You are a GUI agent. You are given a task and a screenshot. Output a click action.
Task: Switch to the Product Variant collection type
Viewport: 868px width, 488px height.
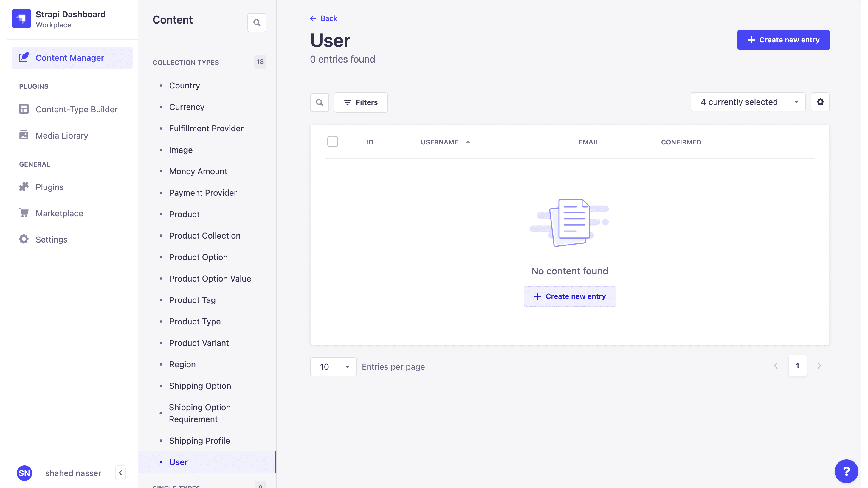(199, 343)
